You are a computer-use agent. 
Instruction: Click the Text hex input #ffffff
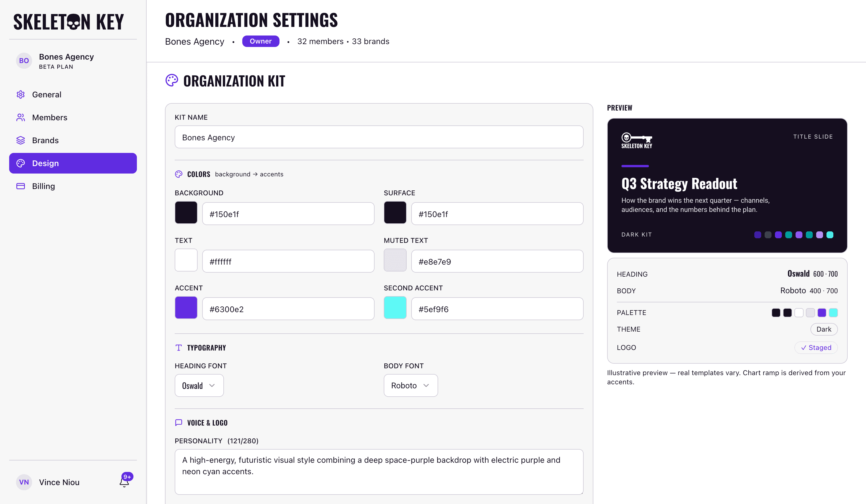click(288, 261)
